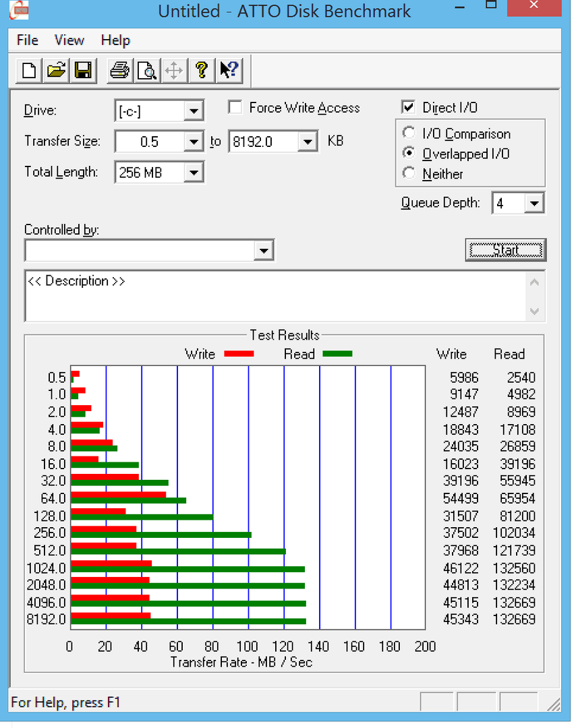Click the Read column header in results
Image resolution: width=576 pixels, height=728 pixels.
(x=509, y=355)
